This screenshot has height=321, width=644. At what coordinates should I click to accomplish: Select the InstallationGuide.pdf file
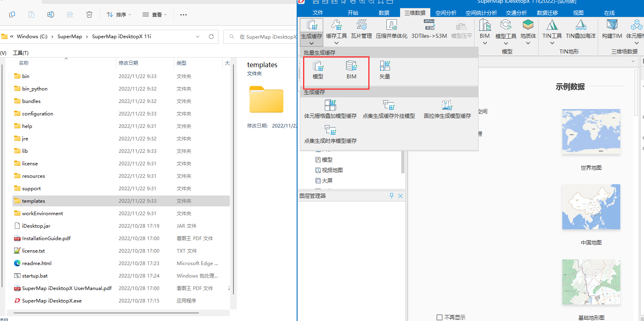(46, 239)
